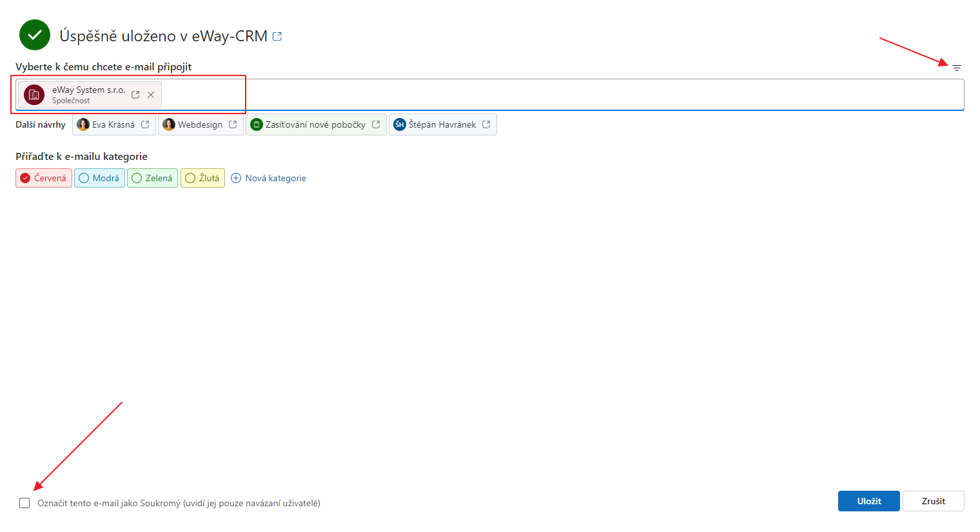Open Eva Krásná's external link icon

pos(145,124)
